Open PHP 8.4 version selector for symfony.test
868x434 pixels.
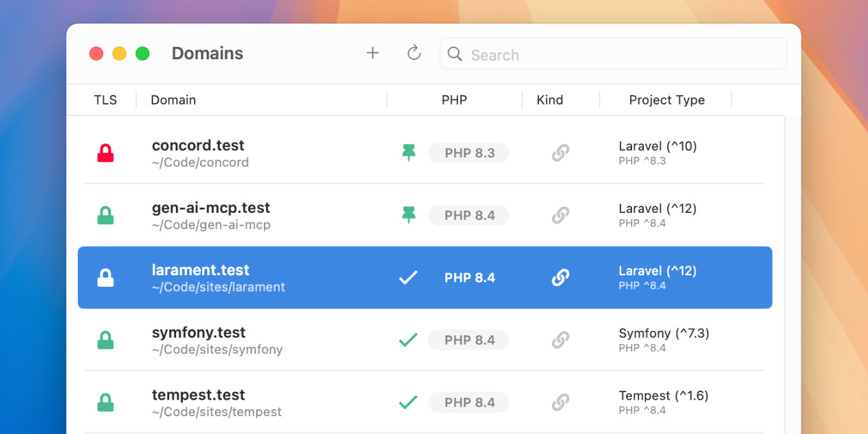(x=469, y=340)
